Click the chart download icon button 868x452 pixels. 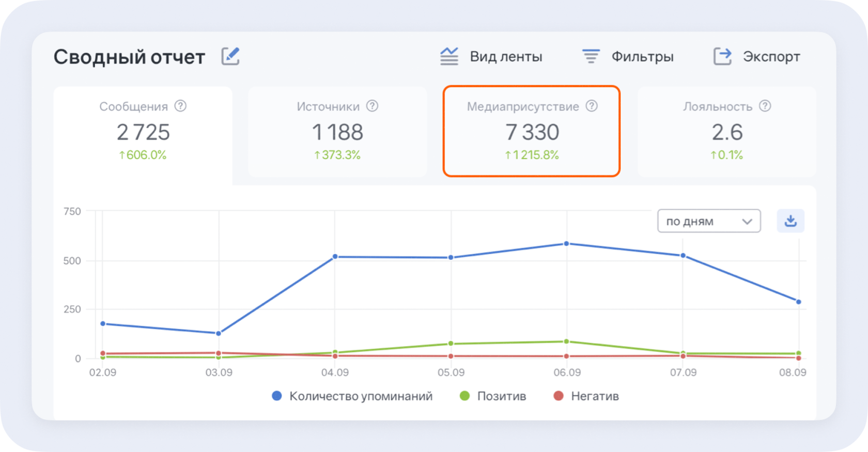[x=791, y=221]
